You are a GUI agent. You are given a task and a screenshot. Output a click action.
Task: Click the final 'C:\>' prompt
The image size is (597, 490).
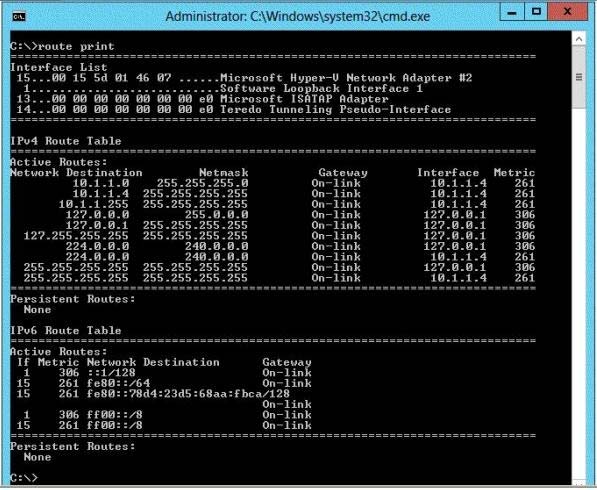24,478
